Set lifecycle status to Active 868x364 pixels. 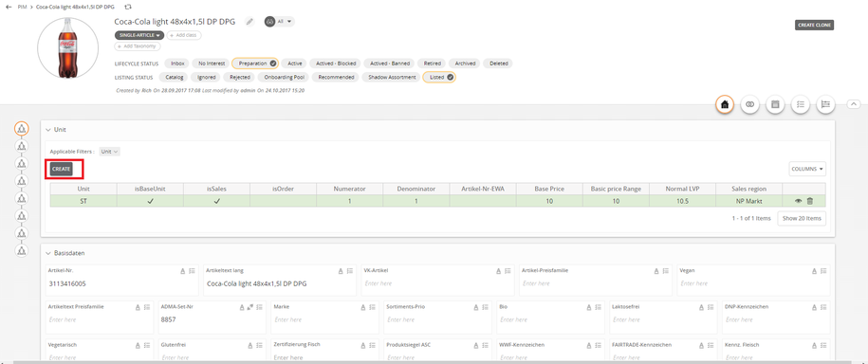tap(295, 64)
